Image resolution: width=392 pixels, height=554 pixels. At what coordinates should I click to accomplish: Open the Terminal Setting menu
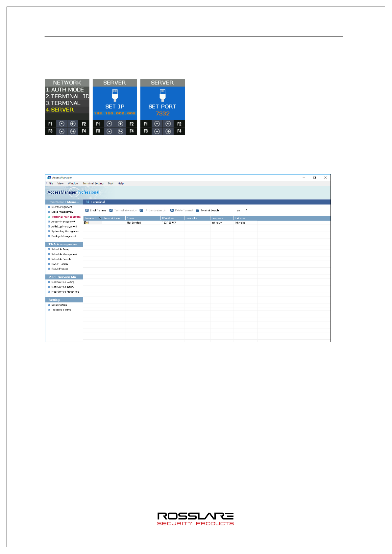[93, 183]
